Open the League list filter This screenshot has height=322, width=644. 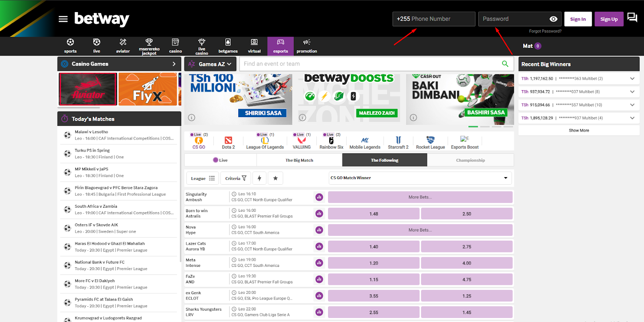[202, 178]
